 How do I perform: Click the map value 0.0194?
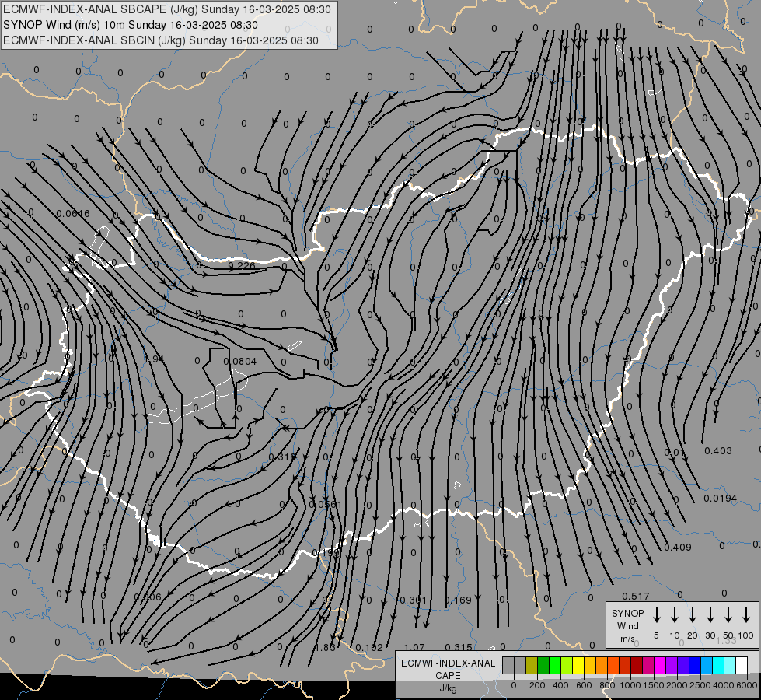[x=721, y=499]
